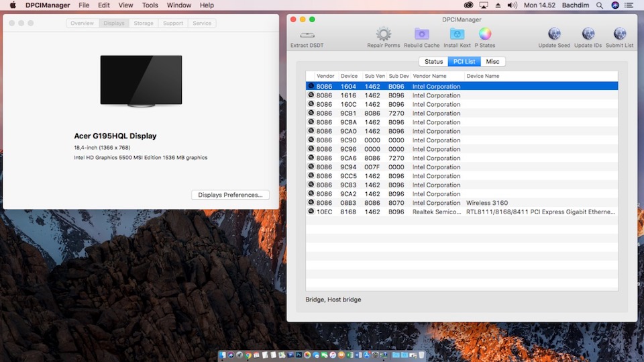Image resolution: width=644 pixels, height=362 pixels.
Task: Click the Device column header
Action: coord(349,77)
